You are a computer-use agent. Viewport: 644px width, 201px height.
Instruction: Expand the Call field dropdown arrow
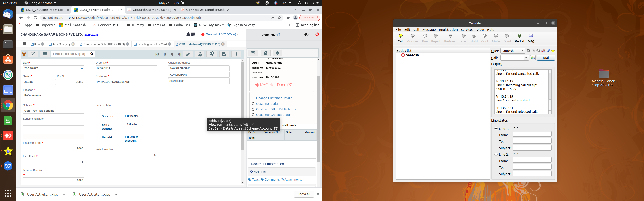(x=526, y=58)
